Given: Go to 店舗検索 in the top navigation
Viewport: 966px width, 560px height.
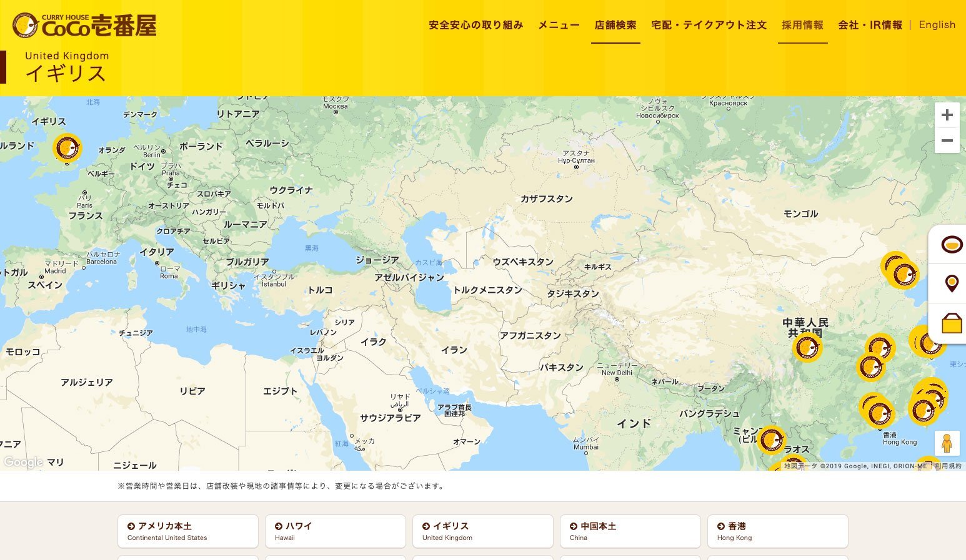Looking at the screenshot, I should [615, 25].
